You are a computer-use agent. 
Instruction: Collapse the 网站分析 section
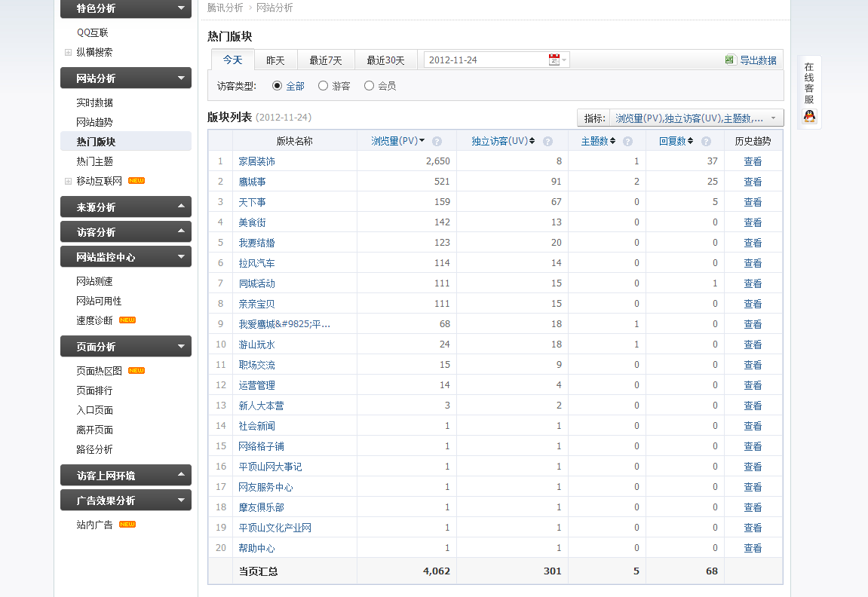coord(126,78)
